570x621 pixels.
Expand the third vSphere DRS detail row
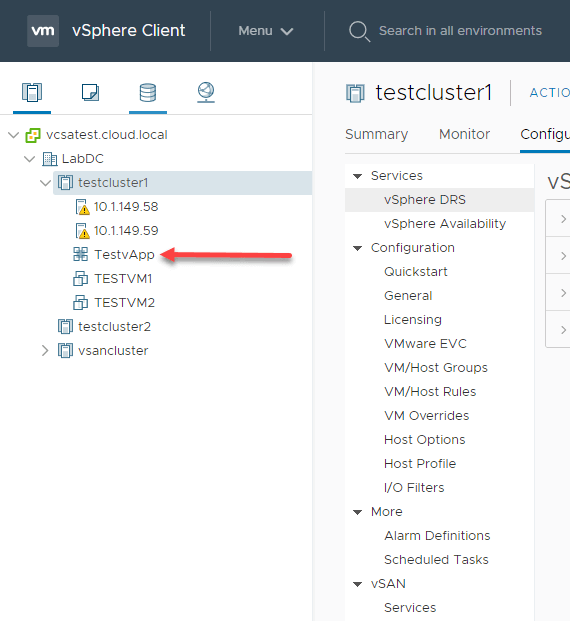564,293
